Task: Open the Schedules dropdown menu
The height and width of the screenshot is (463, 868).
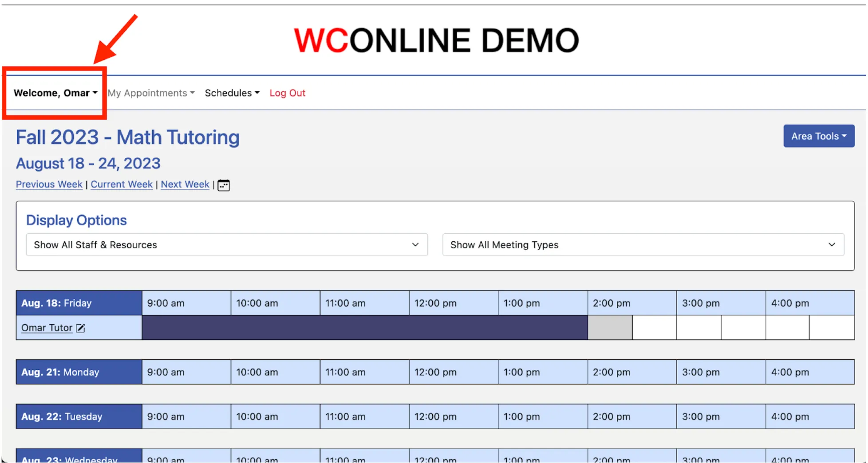Action: click(232, 93)
